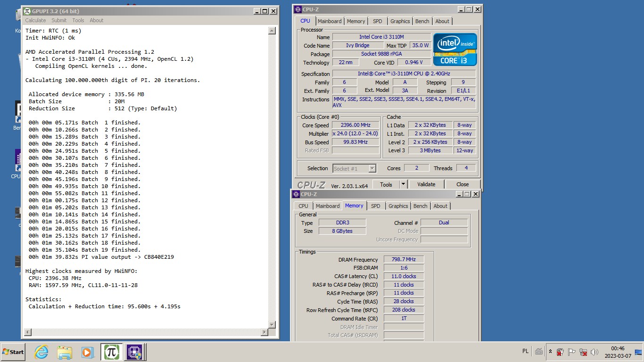Screen dimensions: 644x362
Task: Click the Channel # Dual field
Action: 444,222
